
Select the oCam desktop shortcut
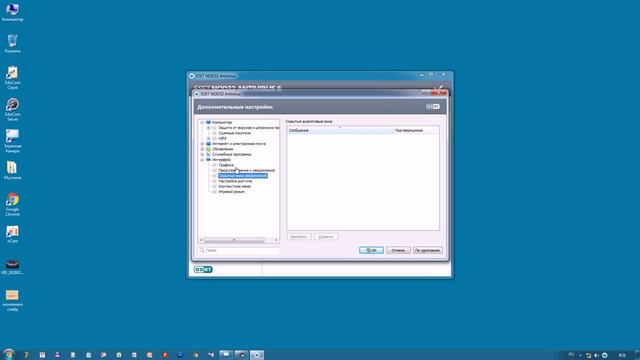(x=12, y=234)
